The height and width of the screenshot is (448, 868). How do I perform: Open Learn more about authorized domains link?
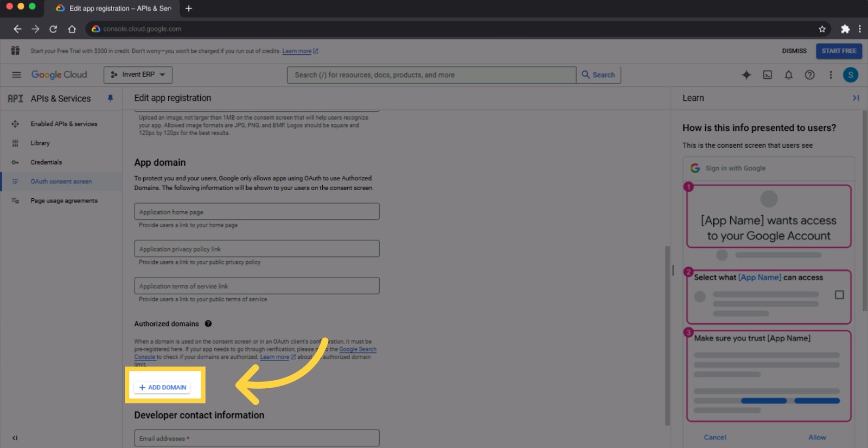tap(278, 357)
